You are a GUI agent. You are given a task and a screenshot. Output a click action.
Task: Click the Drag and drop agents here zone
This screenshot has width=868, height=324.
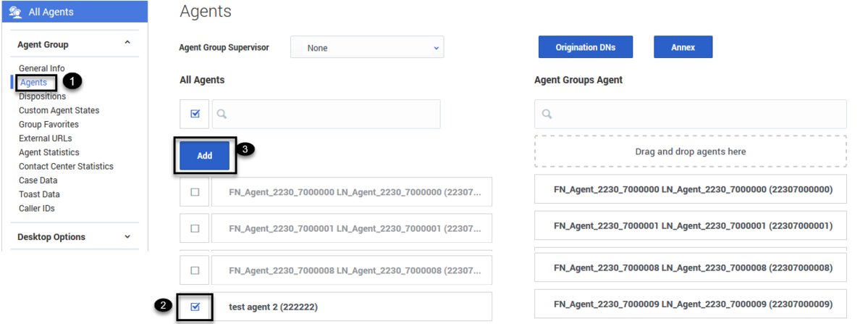coord(690,151)
